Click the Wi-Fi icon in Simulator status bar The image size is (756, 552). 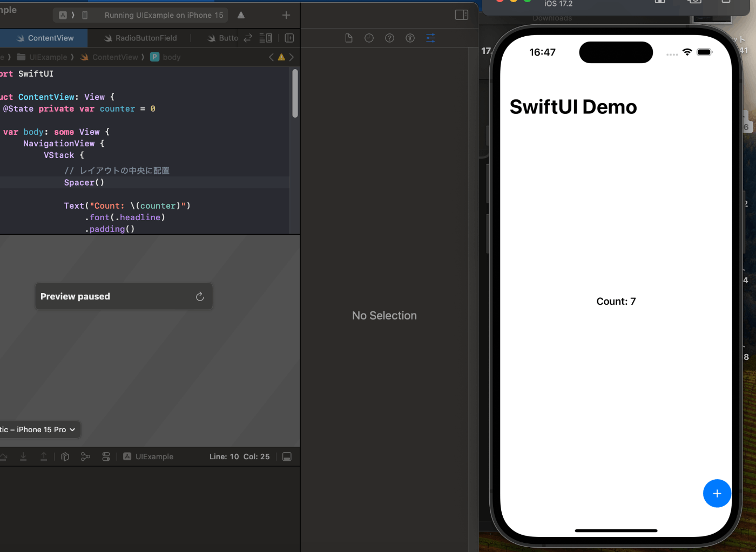click(687, 52)
